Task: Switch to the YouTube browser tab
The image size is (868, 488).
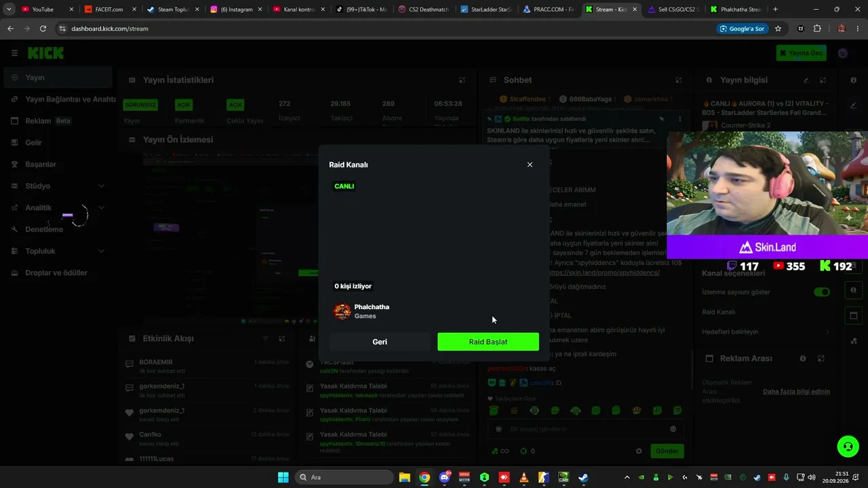Action: tap(45, 9)
